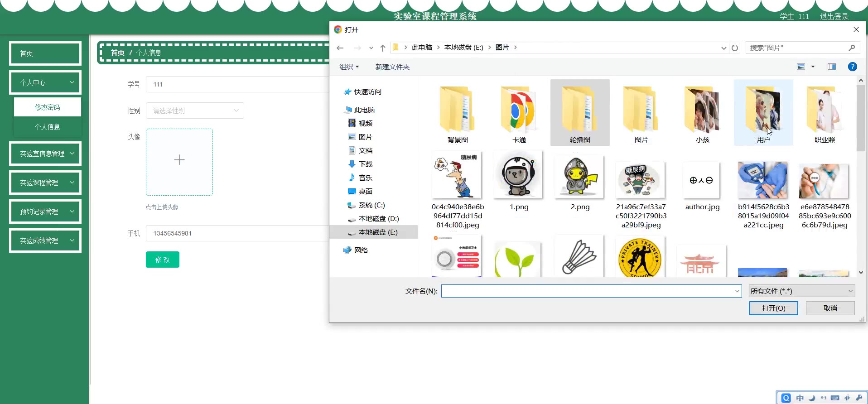The height and width of the screenshot is (404, 868).
Task: Select file b914f5628c6b38015a19d09f04a221cc.jpeg
Action: [x=763, y=195]
